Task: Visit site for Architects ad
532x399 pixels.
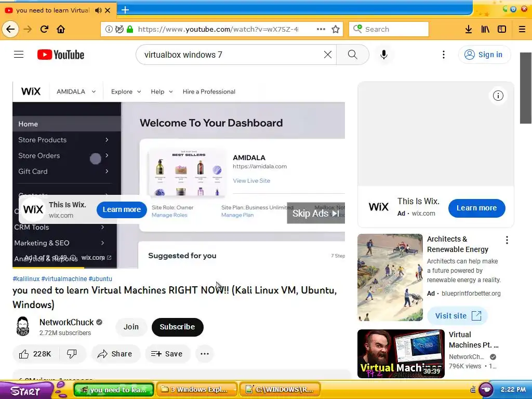Action: point(457,316)
